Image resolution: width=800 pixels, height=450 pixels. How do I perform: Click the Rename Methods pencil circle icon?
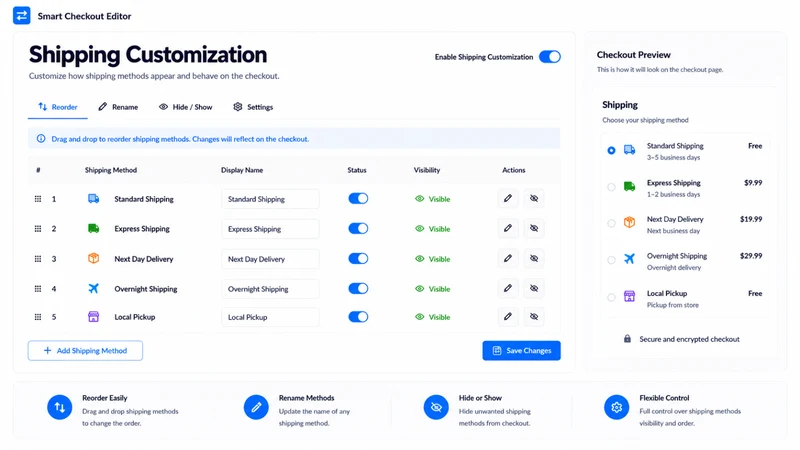click(256, 407)
